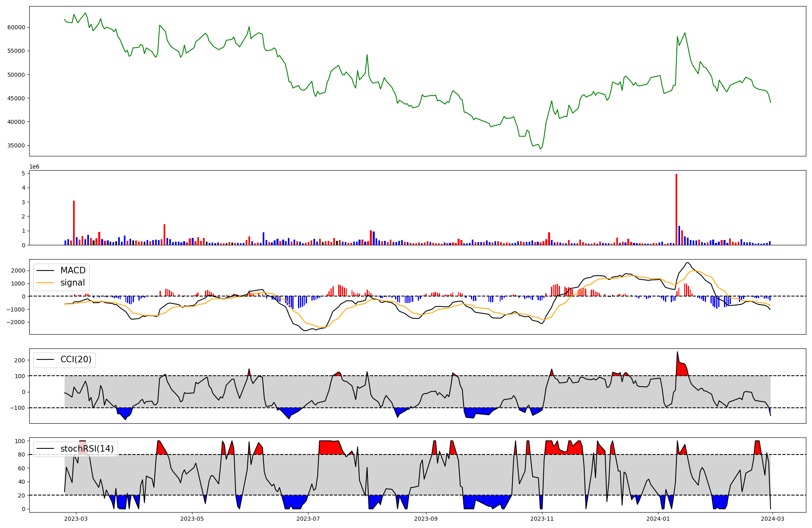Click the 2023-03 date tick label
The height and width of the screenshot is (528, 812).
click(x=76, y=519)
